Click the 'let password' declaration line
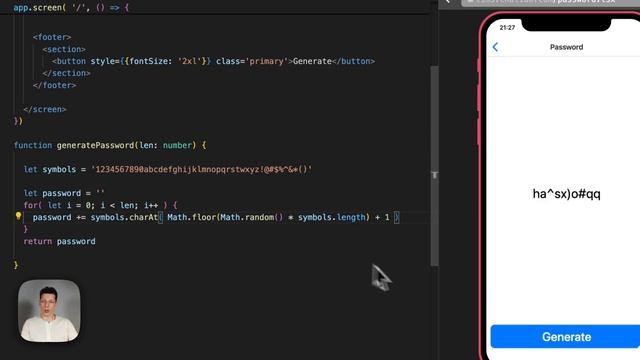 64,193
